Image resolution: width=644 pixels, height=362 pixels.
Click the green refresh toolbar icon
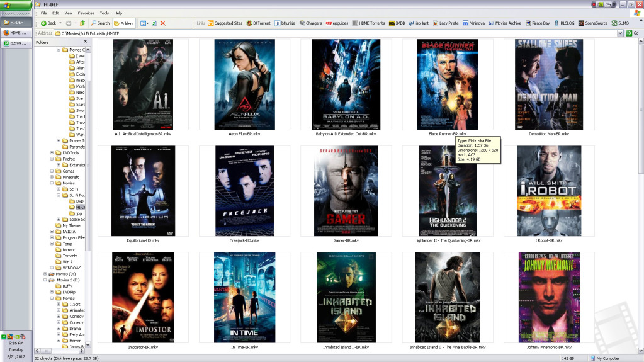pos(154,23)
